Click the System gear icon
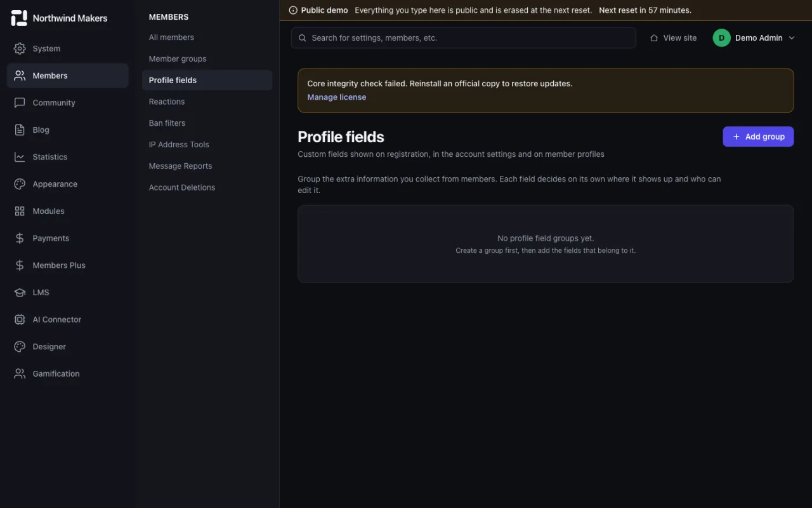 click(20, 48)
